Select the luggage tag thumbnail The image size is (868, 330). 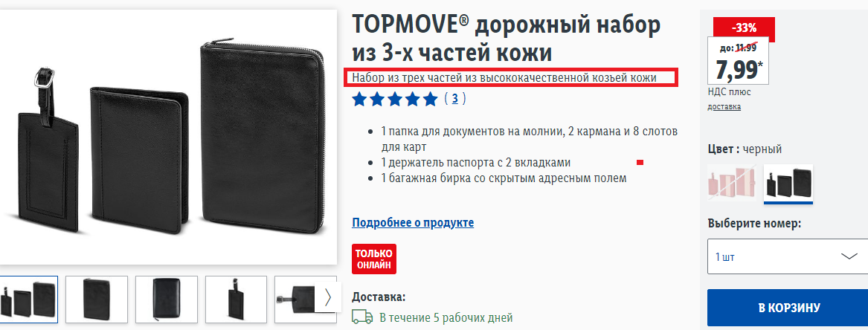click(237, 298)
